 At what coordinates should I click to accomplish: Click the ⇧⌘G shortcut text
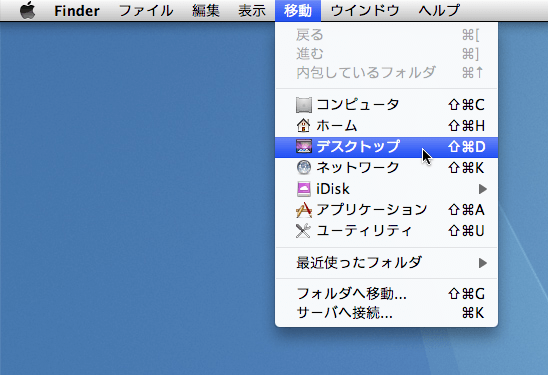click(467, 294)
